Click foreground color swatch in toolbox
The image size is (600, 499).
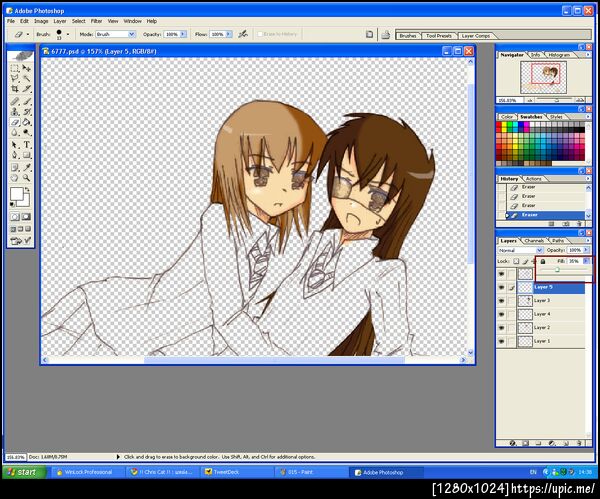click(x=16, y=194)
